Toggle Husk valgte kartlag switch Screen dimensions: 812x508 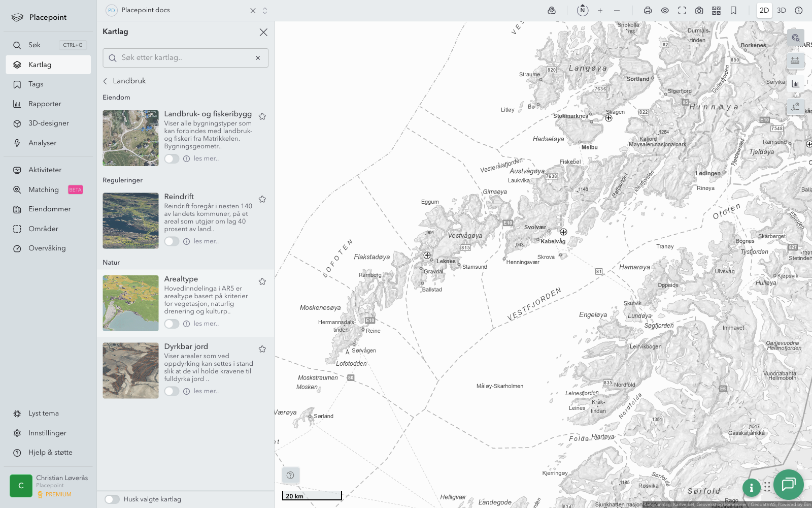[112, 499]
